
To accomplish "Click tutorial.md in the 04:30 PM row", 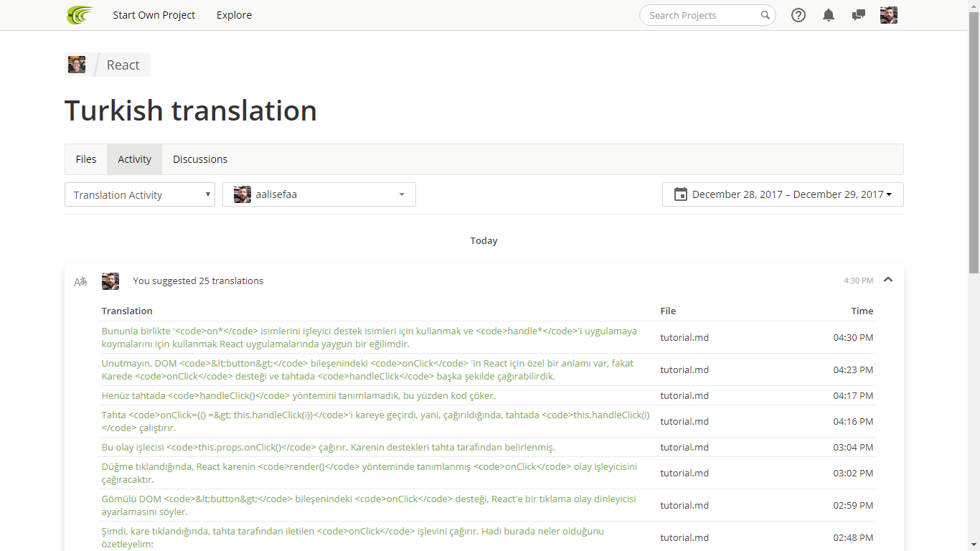I will tap(684, 337).
